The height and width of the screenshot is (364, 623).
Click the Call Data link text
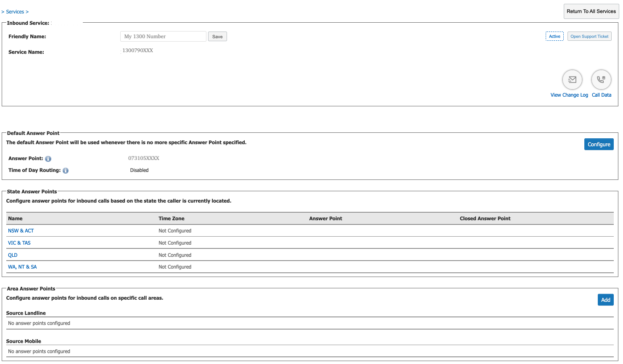pyautogui.click(x=602, y=95)
